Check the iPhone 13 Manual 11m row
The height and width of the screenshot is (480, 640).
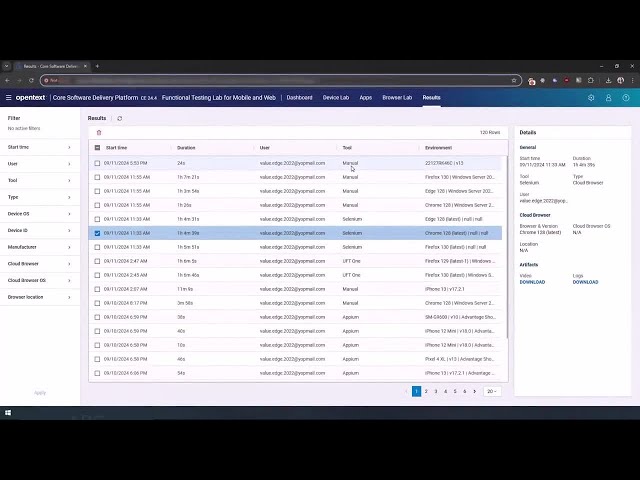(x=97, y=289)
